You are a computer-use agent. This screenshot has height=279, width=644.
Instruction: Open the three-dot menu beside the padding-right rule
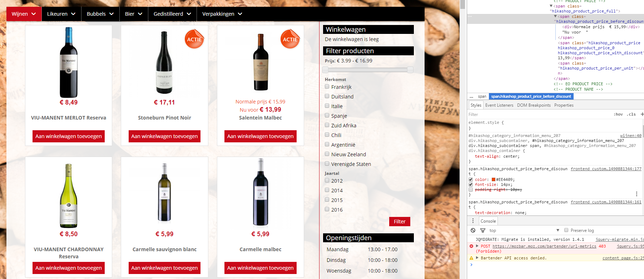click(x=636, y=194)
